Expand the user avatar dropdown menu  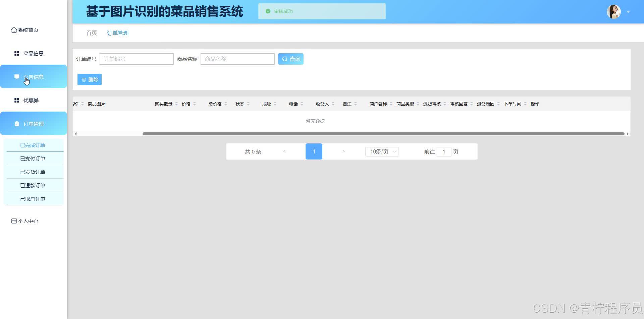click(629, 11)
